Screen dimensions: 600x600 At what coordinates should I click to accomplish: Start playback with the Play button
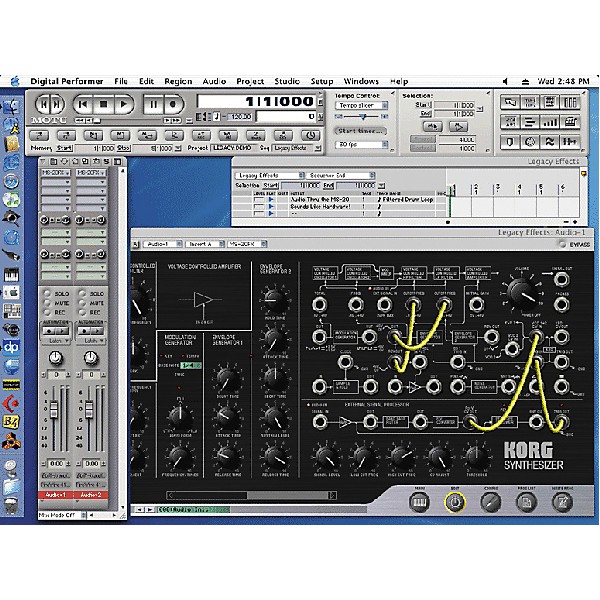pos(123,104)
